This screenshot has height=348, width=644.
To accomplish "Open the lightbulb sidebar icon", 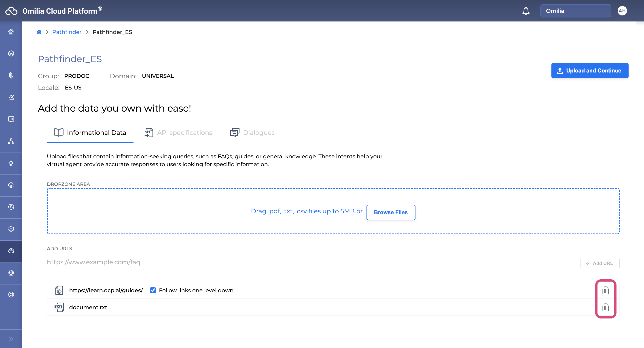I will 11,163.
